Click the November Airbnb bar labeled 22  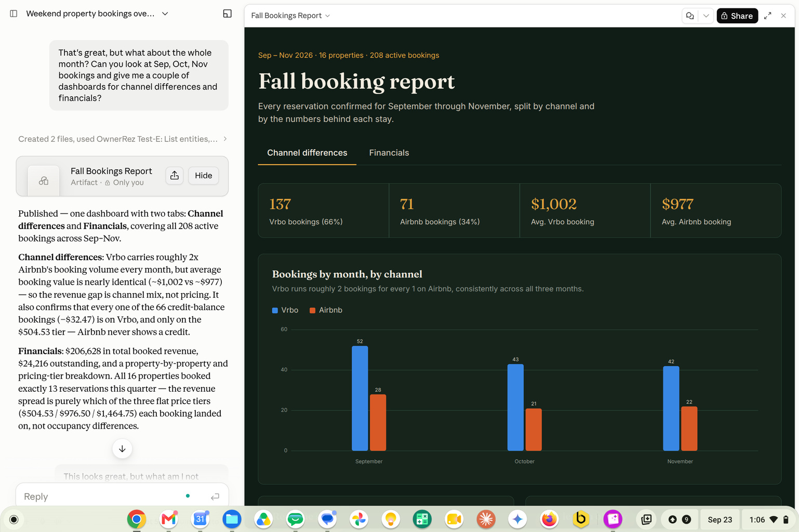[x=689, y=429]
